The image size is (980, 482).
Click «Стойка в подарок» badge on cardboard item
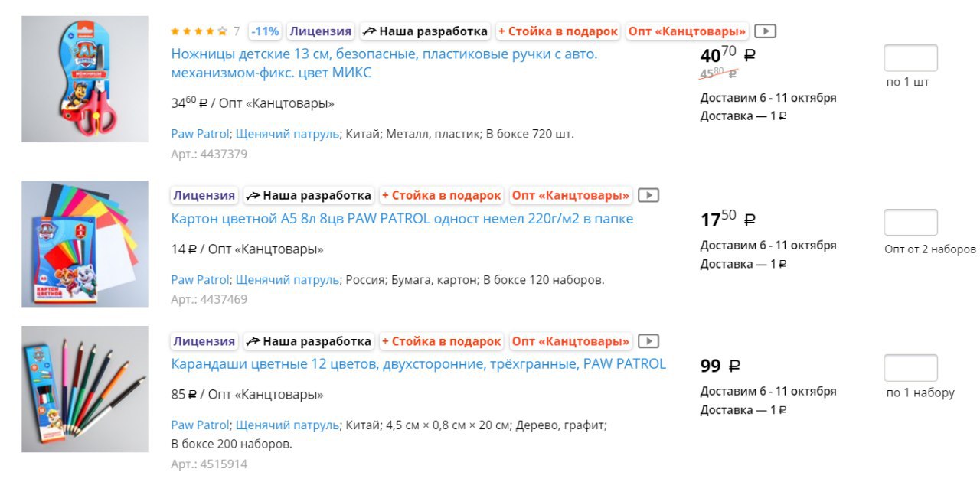pos(441,195)
